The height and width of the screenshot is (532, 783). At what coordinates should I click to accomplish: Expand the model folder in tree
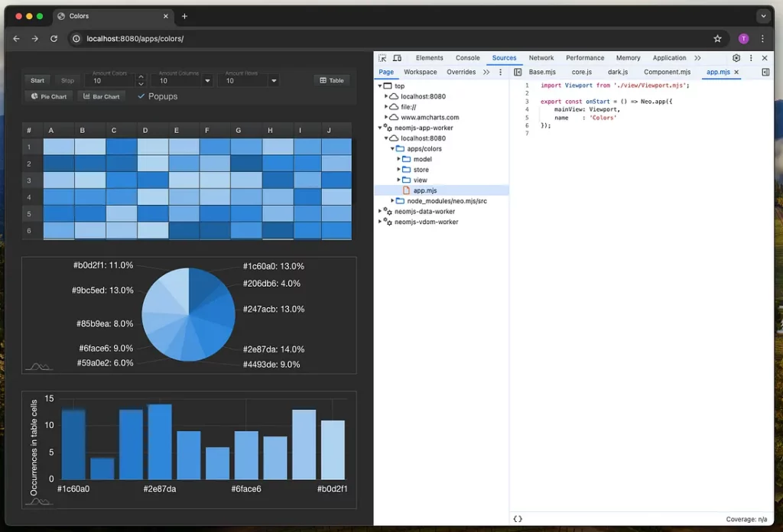399,159
